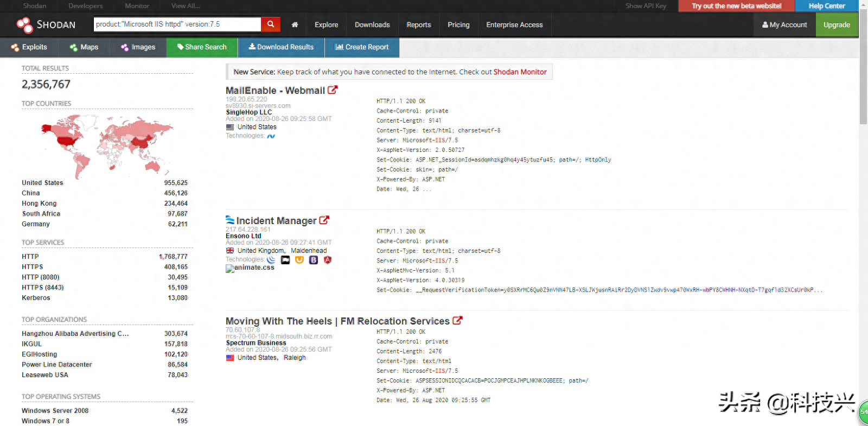Click Developers in the top bar
Screen dimensions: 868x426
pyautogui.click(x=85, y=6)
